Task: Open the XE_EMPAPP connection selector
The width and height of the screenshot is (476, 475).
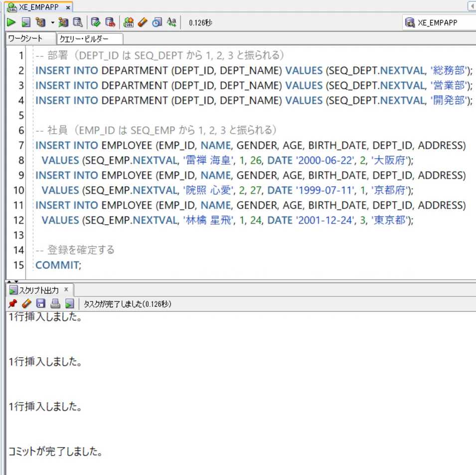Action: [x=439, y=22]
